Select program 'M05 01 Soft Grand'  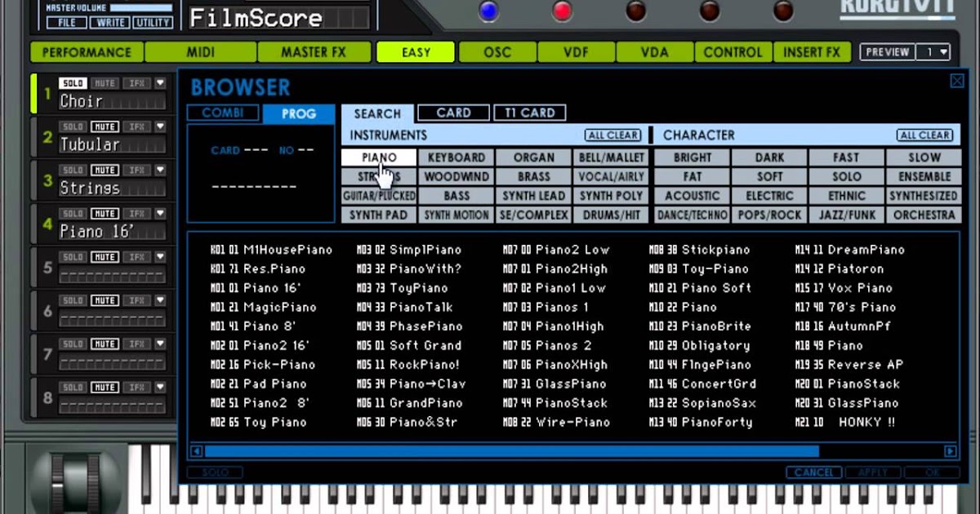(x=409, y=345)
